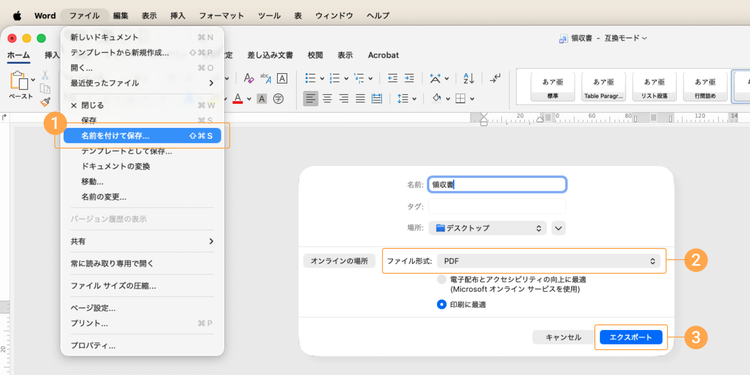750x375 pixels.
Task: Click the character border boxed A icon
Action: [282, 78]
